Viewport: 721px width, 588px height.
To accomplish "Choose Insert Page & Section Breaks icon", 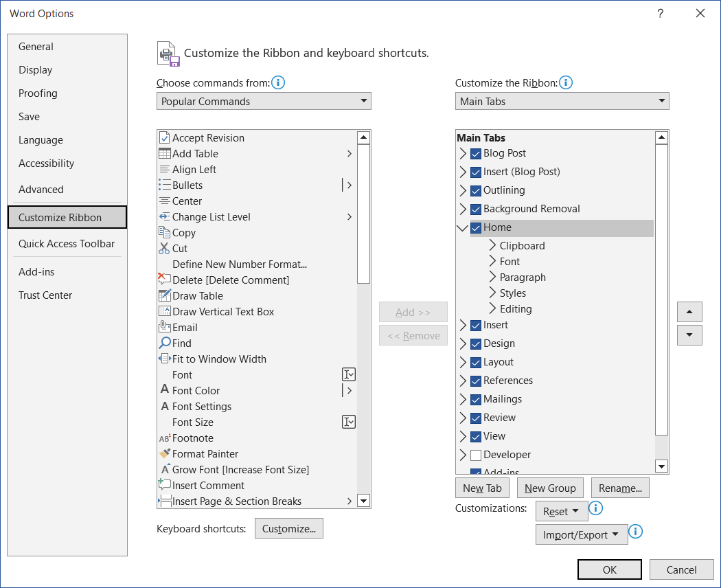I will point(164,501).
